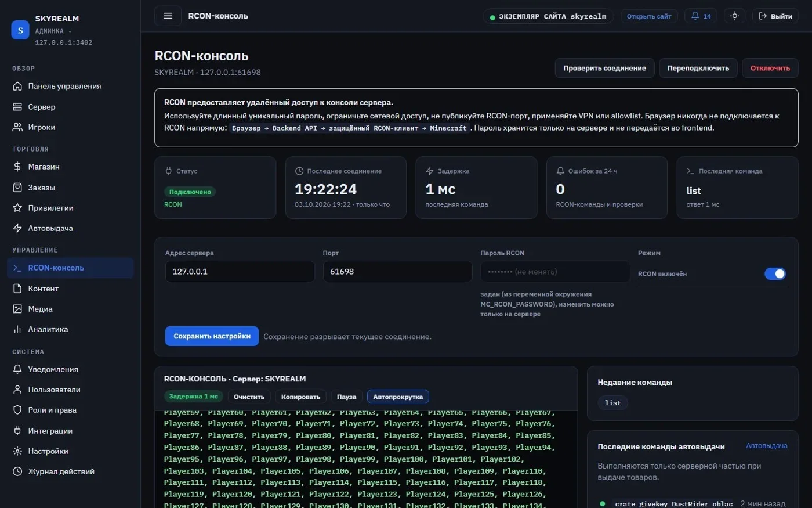The height and width of the screenshot is (508, 812).
Task: Copy console output with Копировать
Action: 300,397
